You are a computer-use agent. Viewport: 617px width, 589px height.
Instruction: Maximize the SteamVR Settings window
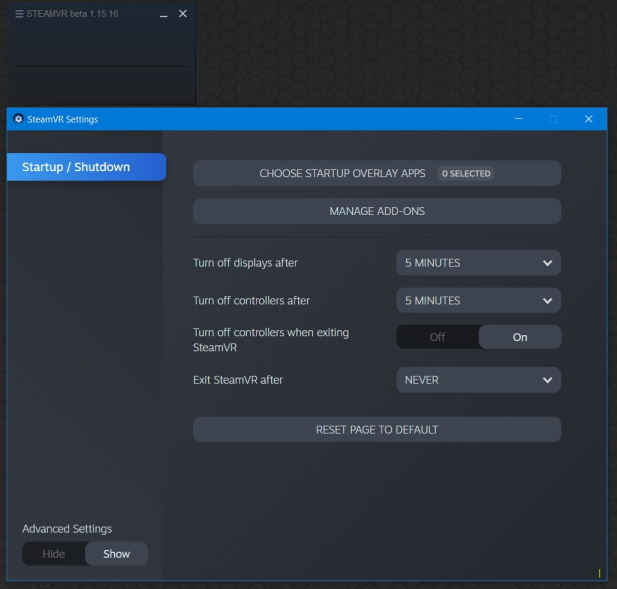click(x=553, y=119)
